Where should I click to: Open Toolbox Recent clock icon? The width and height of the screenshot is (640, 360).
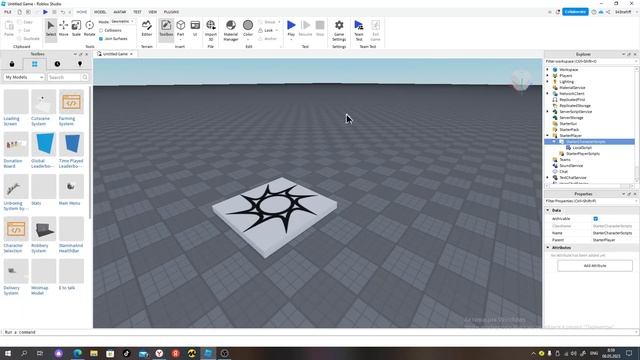click(x=57, y=64)
